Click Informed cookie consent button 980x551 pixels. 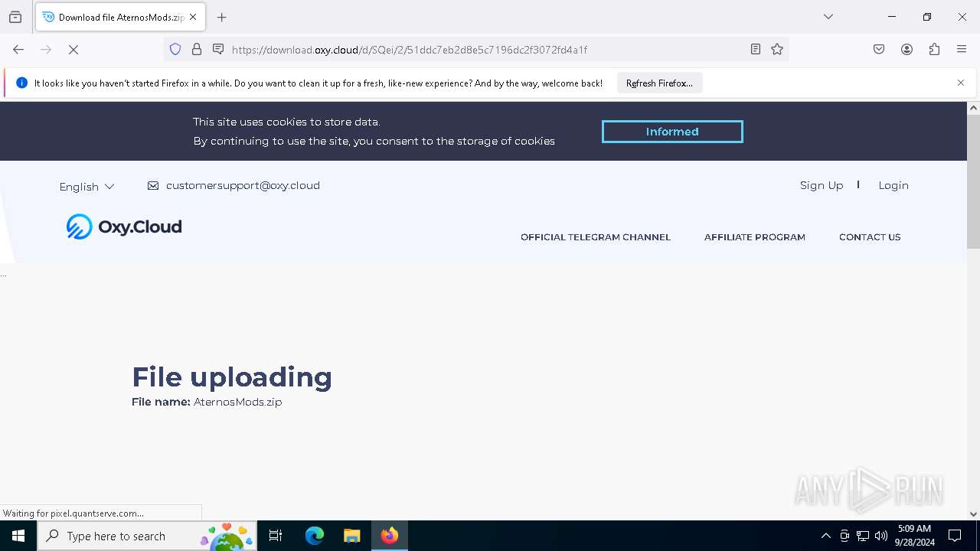[672, 132]
